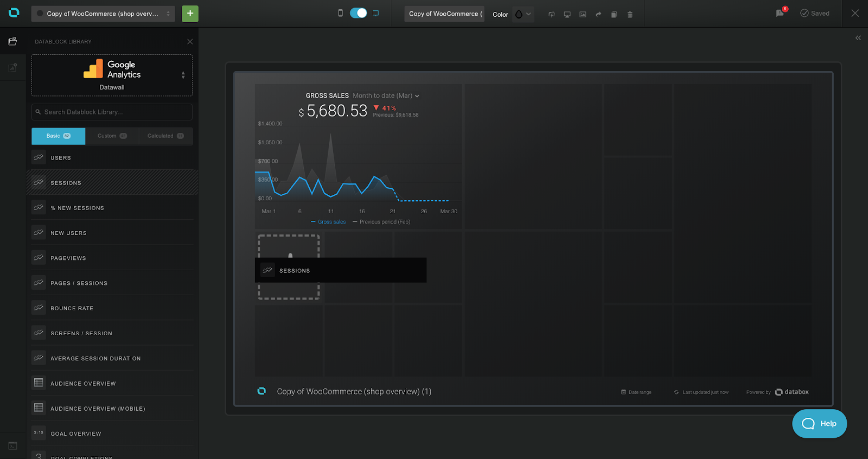Select the BOUNCE RATE datablock
868x459 pixels.
click(112, 308)
